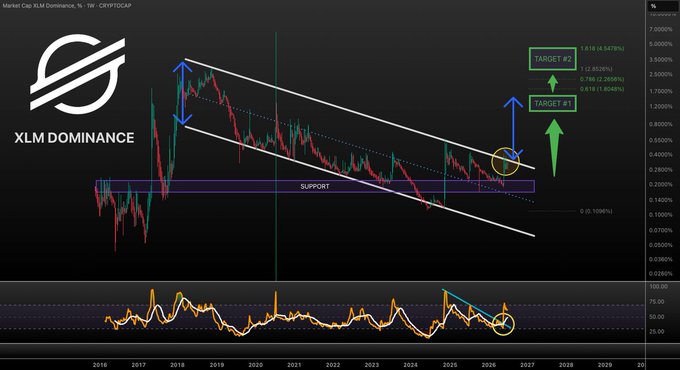680x370 pixels.
Task: Click 2024 on the time axis
Action: (411, 365)
